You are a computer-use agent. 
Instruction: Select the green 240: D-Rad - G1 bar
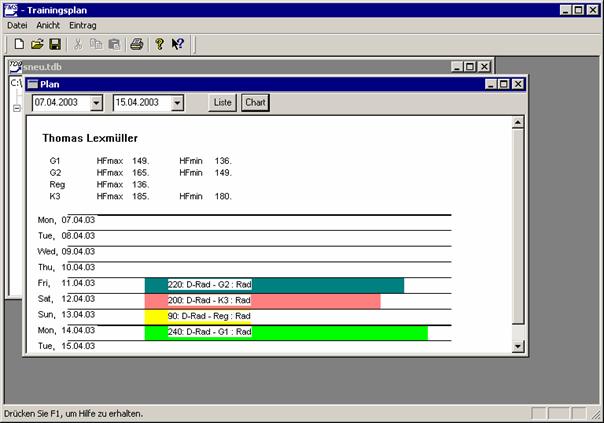coord(286,332)
